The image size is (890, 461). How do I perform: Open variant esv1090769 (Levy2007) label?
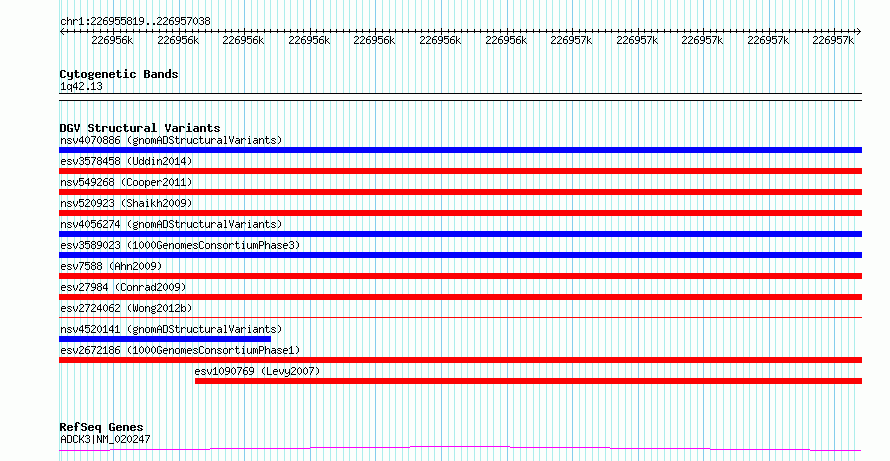[257, 371]
